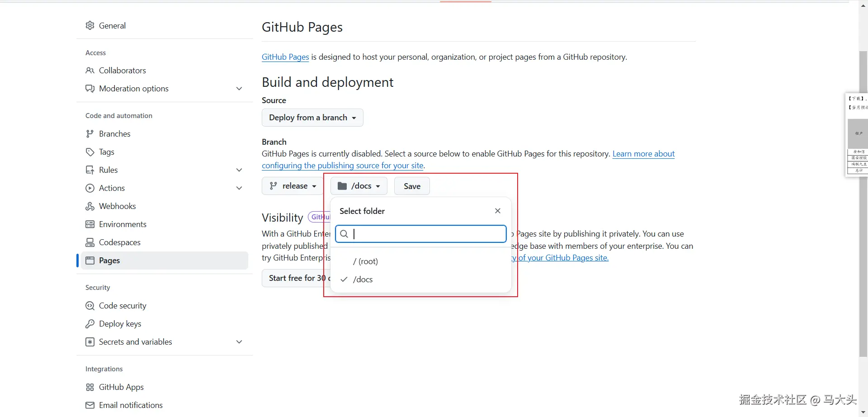Image resolution: width=868 pixels, height=417 pixels.
Task: Click the Security section label
Action: 98,288
